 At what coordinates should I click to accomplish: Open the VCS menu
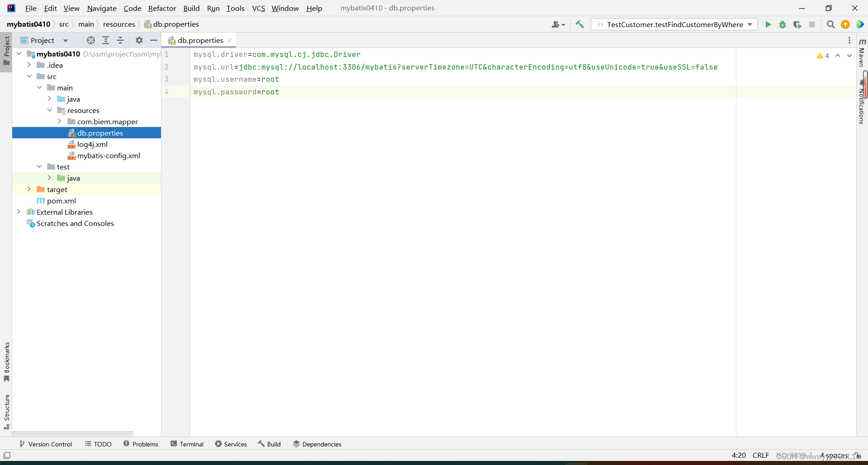[x=258, y=8]
